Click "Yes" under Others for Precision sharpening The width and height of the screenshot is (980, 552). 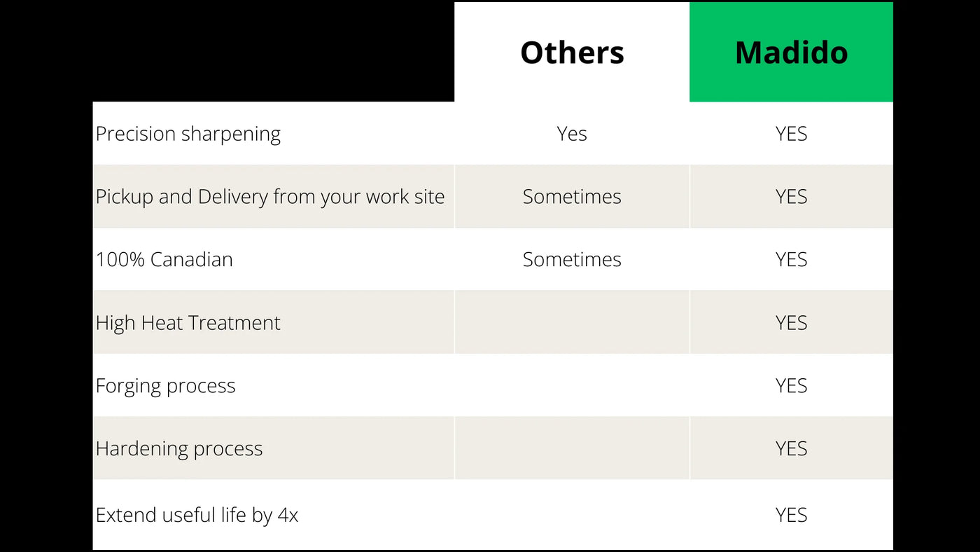click(x=572, y=134)
